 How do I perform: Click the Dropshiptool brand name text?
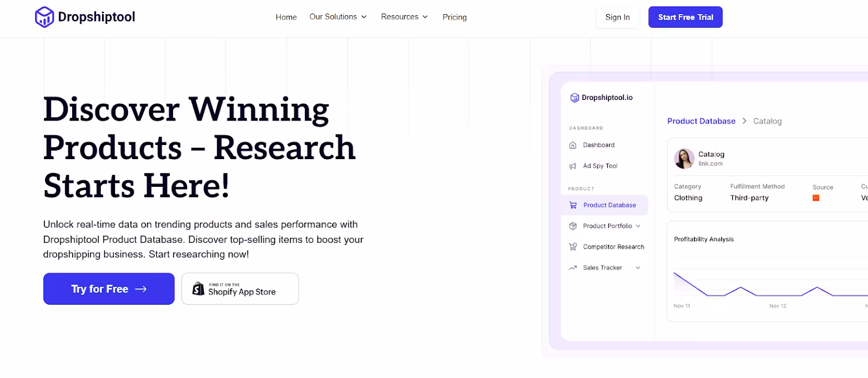(x=97, y=17)
